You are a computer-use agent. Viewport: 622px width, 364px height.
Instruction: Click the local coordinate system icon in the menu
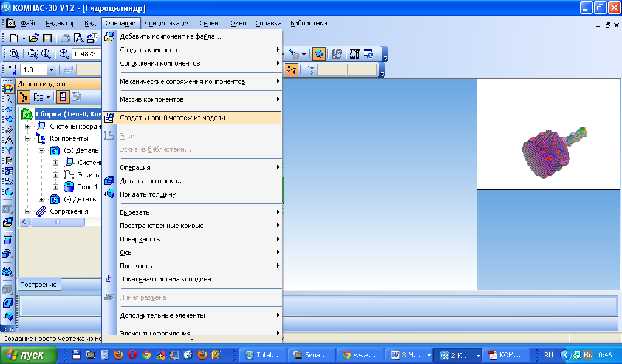tap(109, 279)
